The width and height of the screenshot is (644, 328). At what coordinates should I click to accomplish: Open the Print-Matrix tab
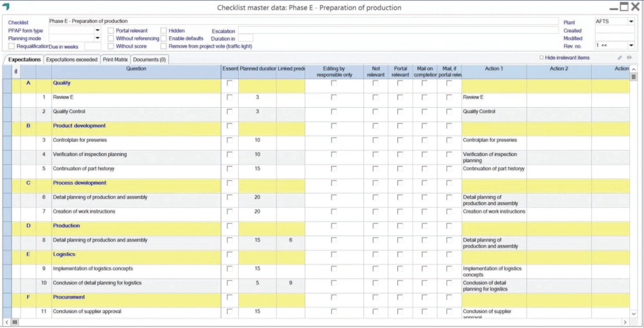(115, 59)
